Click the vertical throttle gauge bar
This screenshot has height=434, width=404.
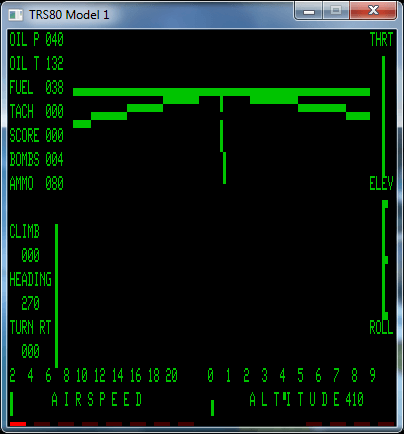[x=384, y=116]
